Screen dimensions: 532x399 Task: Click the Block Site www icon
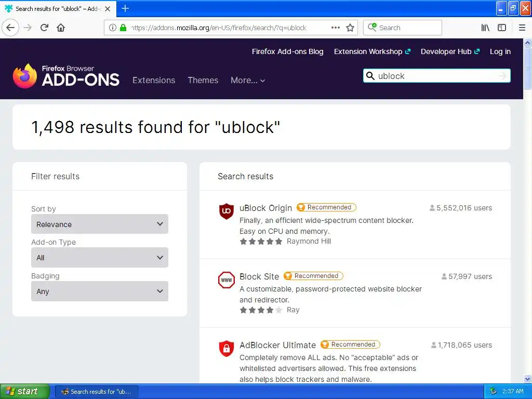227,280
